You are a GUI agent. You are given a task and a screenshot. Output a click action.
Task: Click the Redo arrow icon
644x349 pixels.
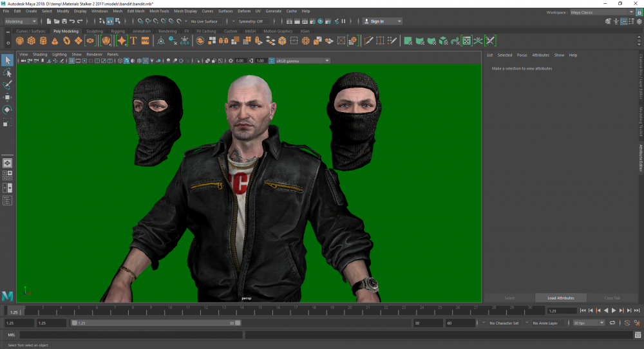click(x=80, y=21)
